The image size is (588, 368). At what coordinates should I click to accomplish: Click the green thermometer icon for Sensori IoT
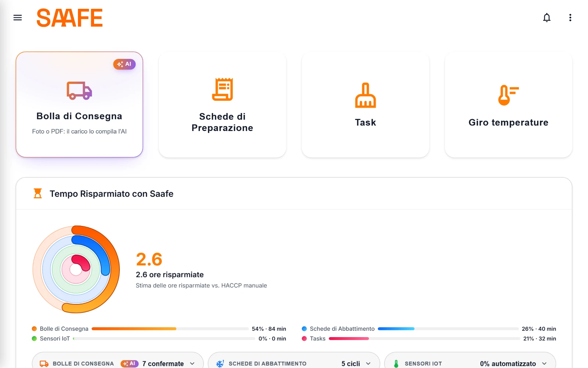point(396,364)
